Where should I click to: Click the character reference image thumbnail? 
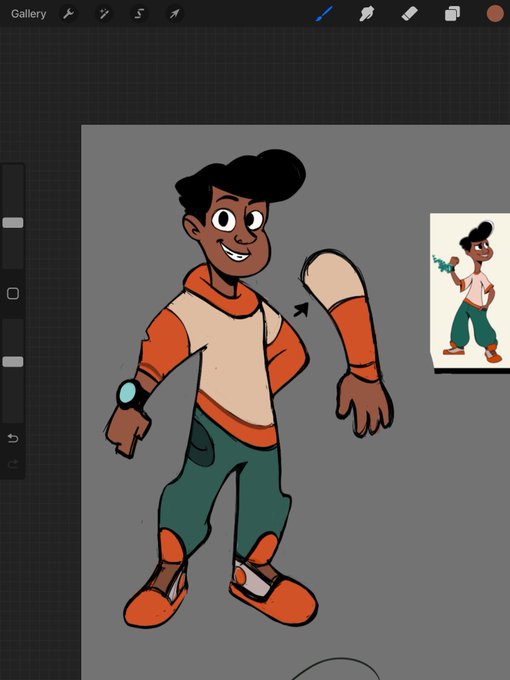[470, 291]
